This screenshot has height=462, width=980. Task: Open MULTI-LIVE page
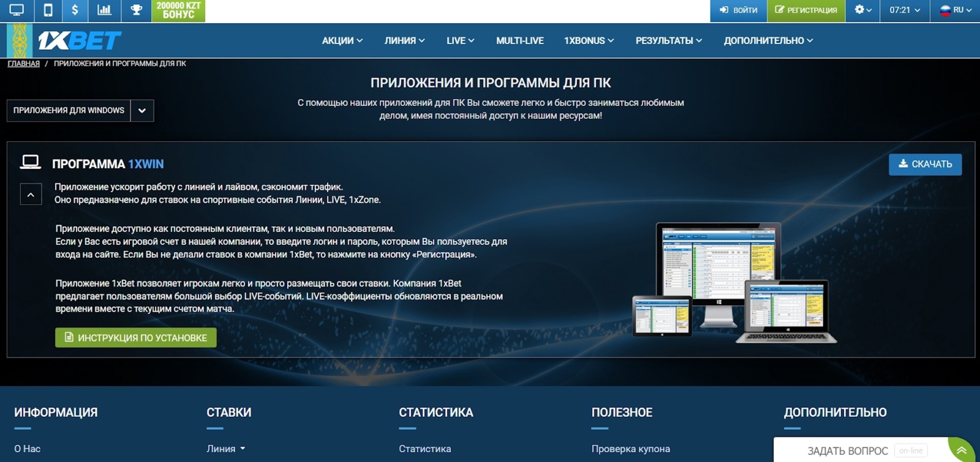tap(520, 41)
